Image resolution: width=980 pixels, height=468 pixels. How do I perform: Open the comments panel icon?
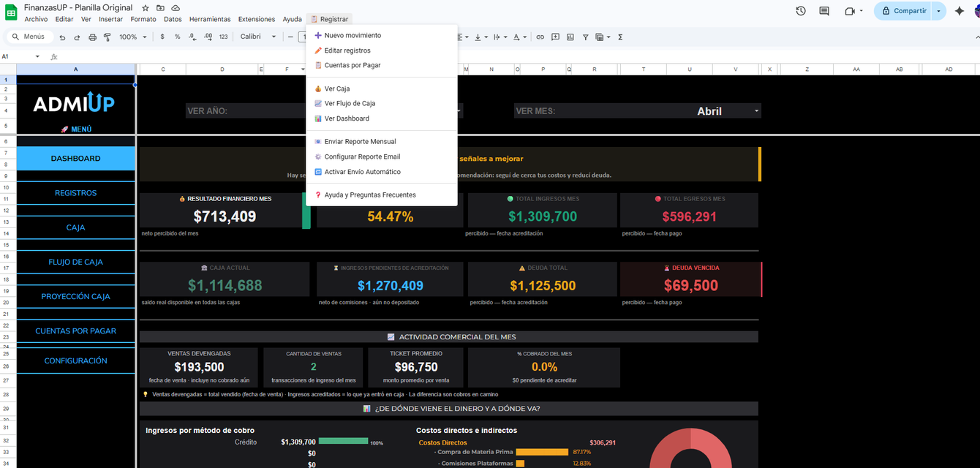(824, 11)
